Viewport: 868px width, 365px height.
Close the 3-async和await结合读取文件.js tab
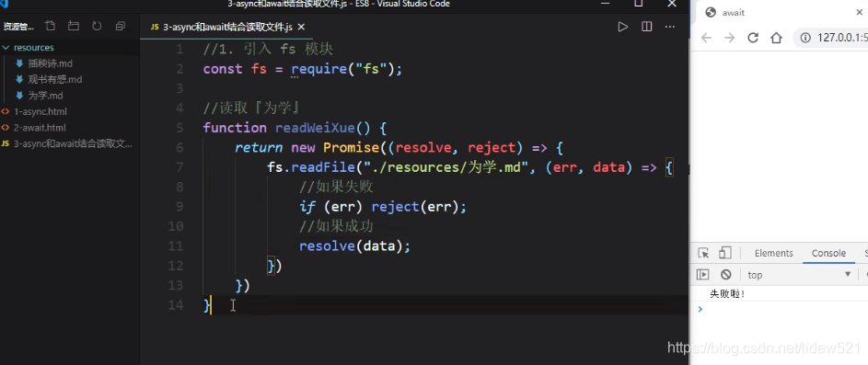[301, 27]
